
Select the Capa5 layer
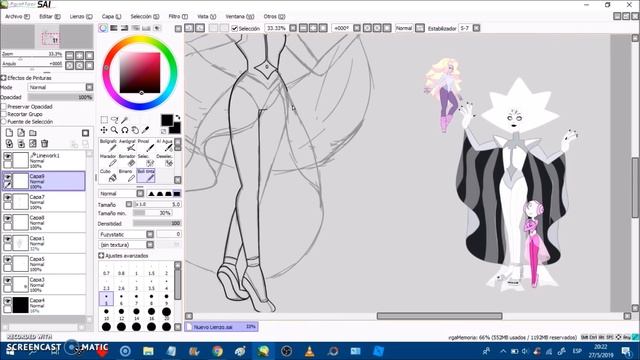click(x=44, y=264)
